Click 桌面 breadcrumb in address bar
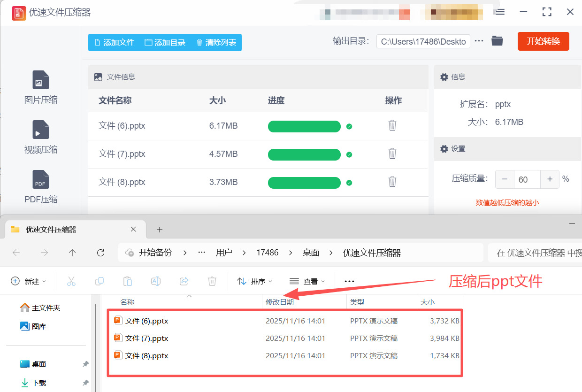582x392 pixels. [311, 253]
